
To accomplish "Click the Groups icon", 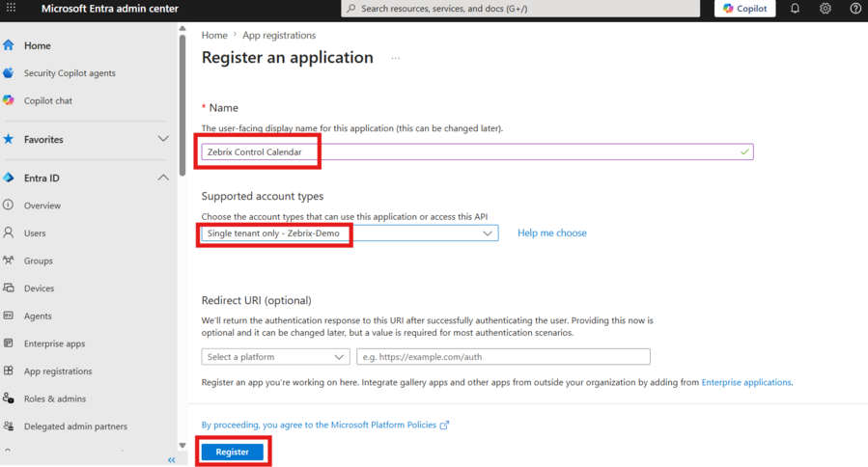I will pos(9,261).
